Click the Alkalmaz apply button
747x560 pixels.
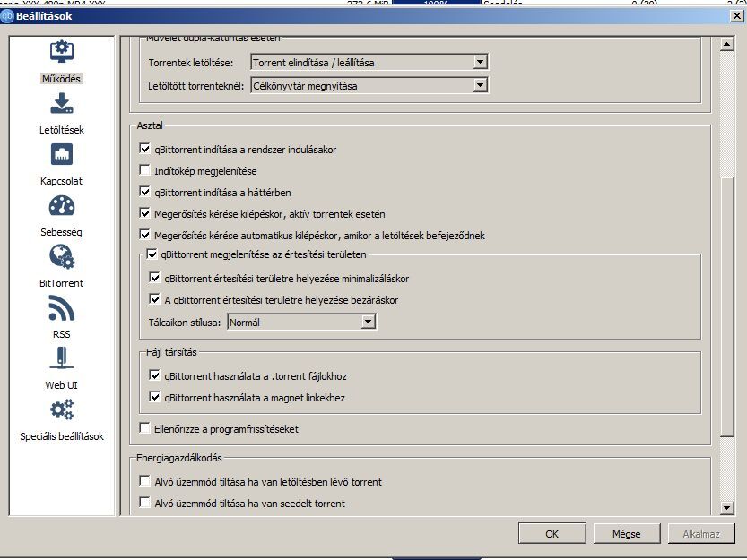[x=701, y=534]
